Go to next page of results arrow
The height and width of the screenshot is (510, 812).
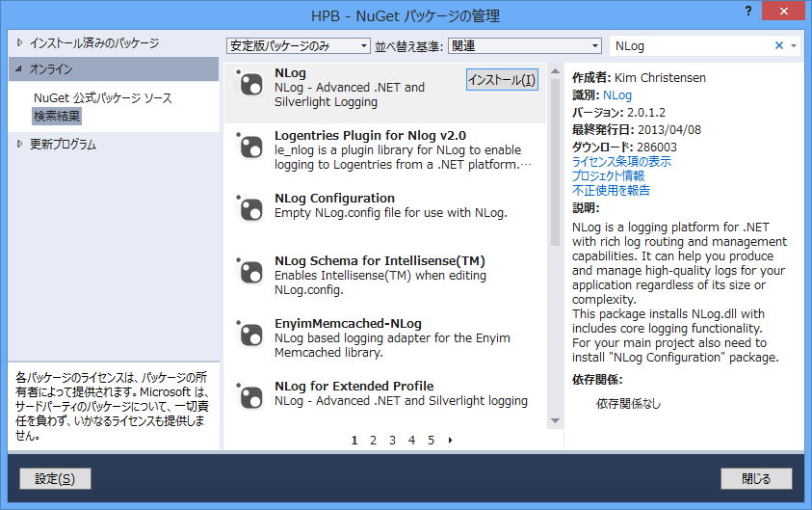click(x=450, y=440)
